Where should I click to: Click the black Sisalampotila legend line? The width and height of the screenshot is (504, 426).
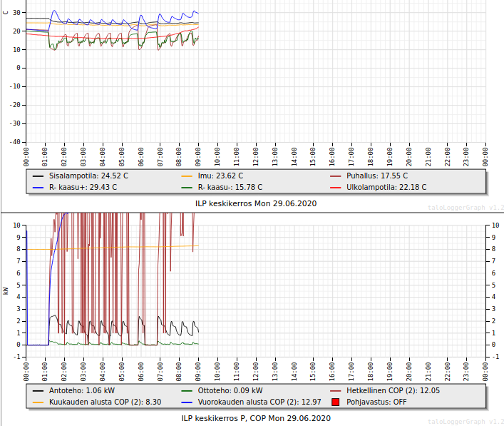38,176
